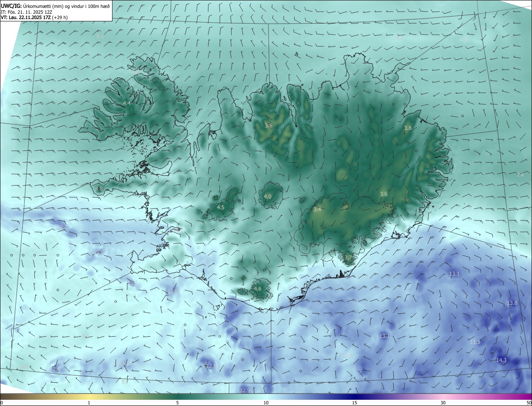Click the 4.6 value on the southern glacier

(258, 289)
